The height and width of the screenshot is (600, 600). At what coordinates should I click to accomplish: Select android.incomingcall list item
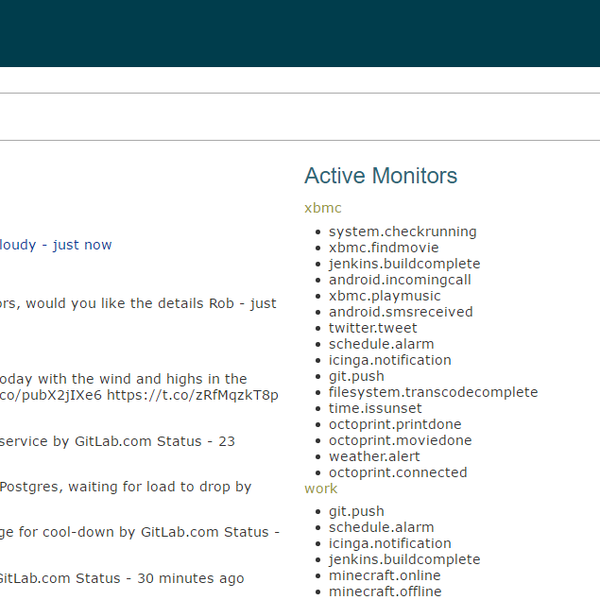pyautogui.click(x=399, y=279)
